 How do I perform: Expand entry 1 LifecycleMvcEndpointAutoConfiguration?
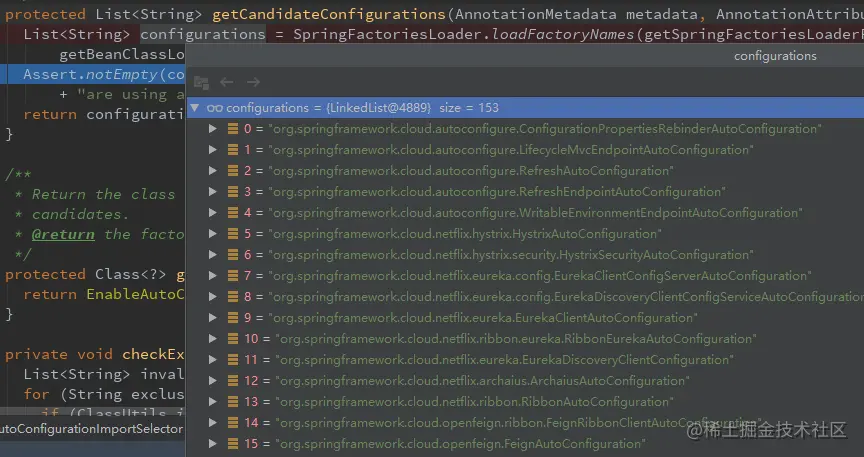(212, 150)
